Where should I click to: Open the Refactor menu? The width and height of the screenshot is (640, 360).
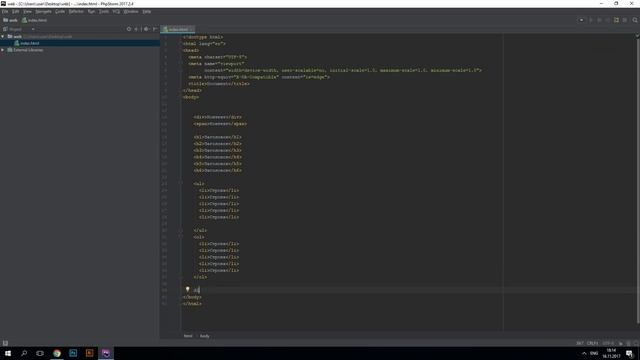pos(76,11)
